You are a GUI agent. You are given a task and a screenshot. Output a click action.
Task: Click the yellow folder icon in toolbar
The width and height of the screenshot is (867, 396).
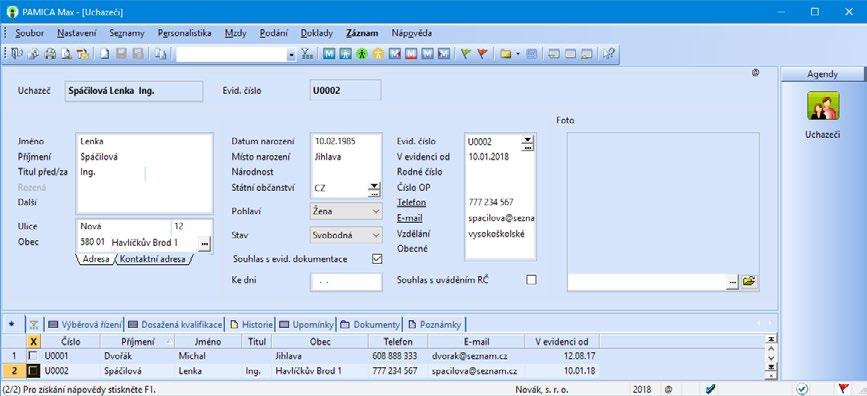pyautogui.click(x=505, y=54)
